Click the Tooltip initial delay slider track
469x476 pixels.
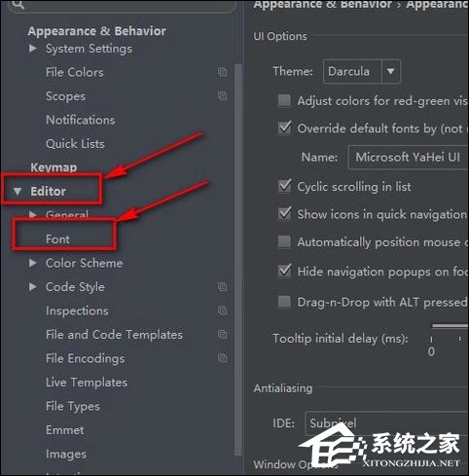coord(451,326)
